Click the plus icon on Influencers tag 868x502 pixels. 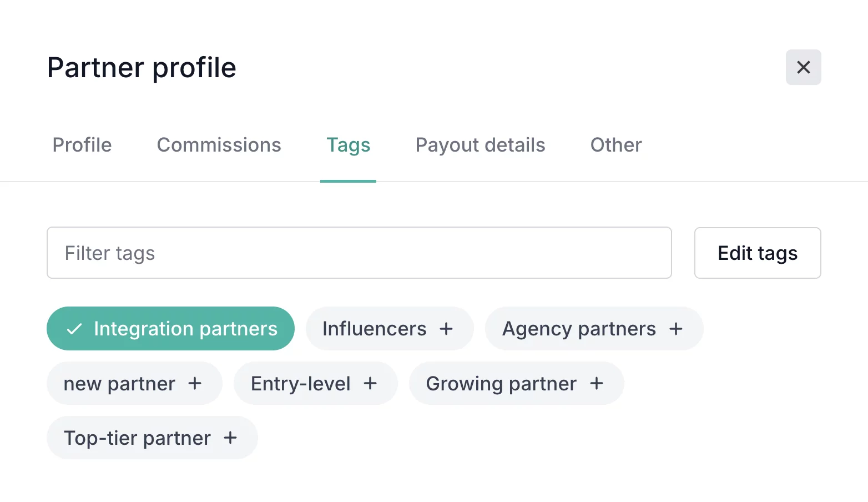point(446,329)
